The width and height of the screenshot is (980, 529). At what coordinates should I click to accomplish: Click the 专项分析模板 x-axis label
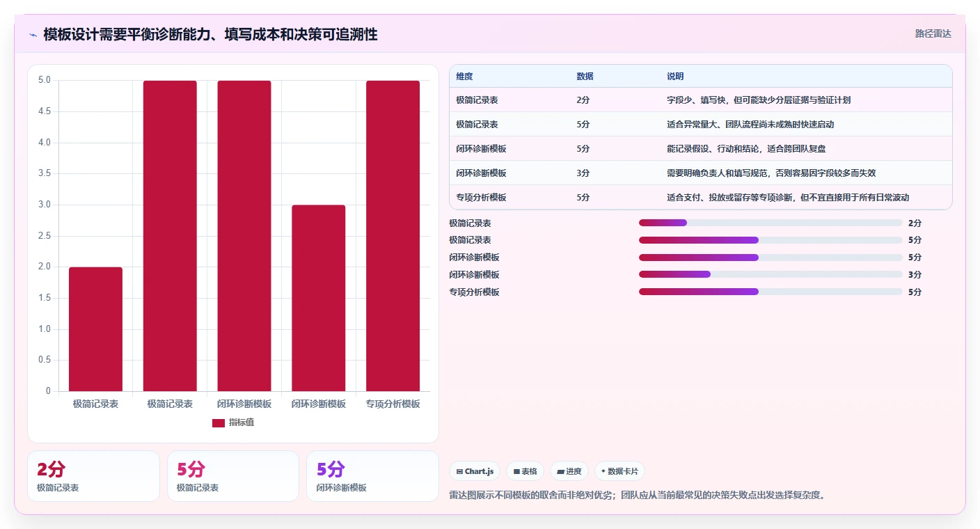click(393, 404)
